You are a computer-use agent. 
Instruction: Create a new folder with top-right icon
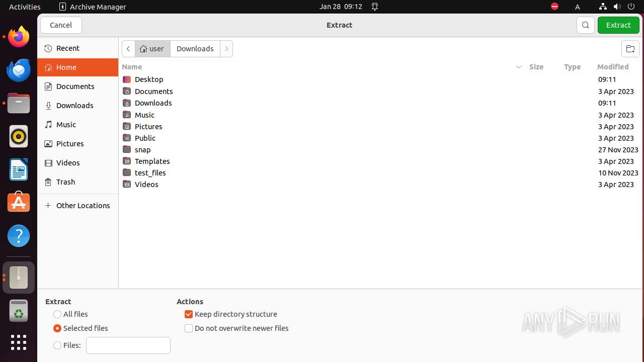tap(630, 49)
